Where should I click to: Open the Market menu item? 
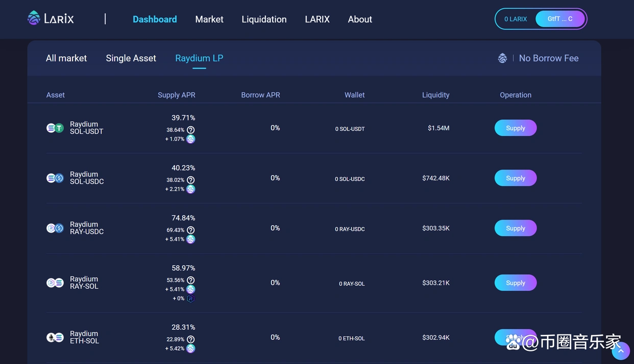[x=209, y=19]
